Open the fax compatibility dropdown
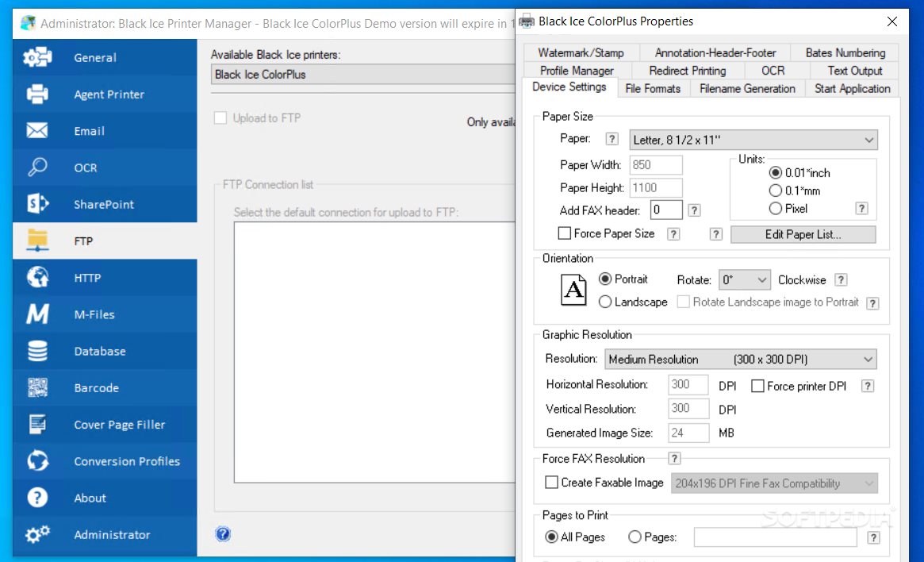The width and height of the screenshot is (924, 562). click(x=774, y=483)
